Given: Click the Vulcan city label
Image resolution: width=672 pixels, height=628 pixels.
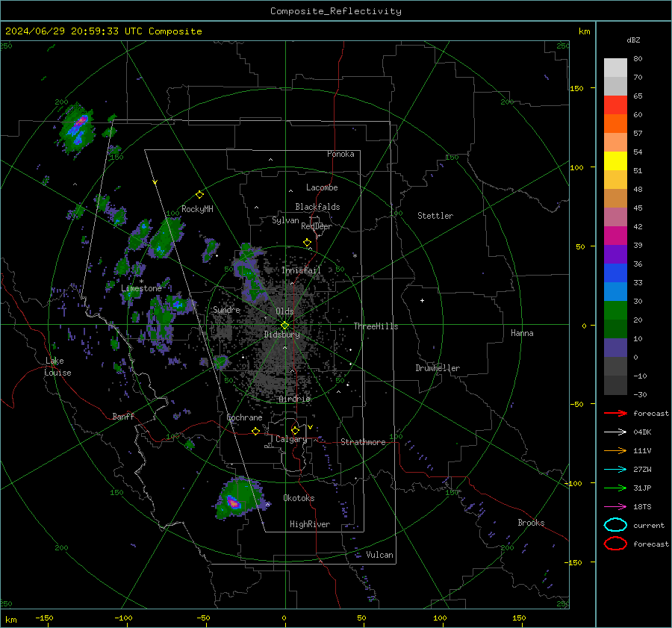Looking at the screenshot, I should (x=379, y=555).
